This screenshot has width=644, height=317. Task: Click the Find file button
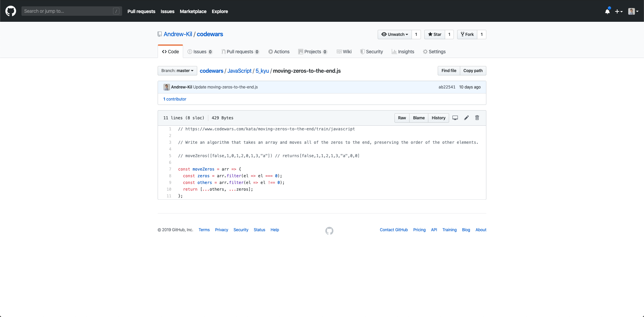(x=449, y=71)
